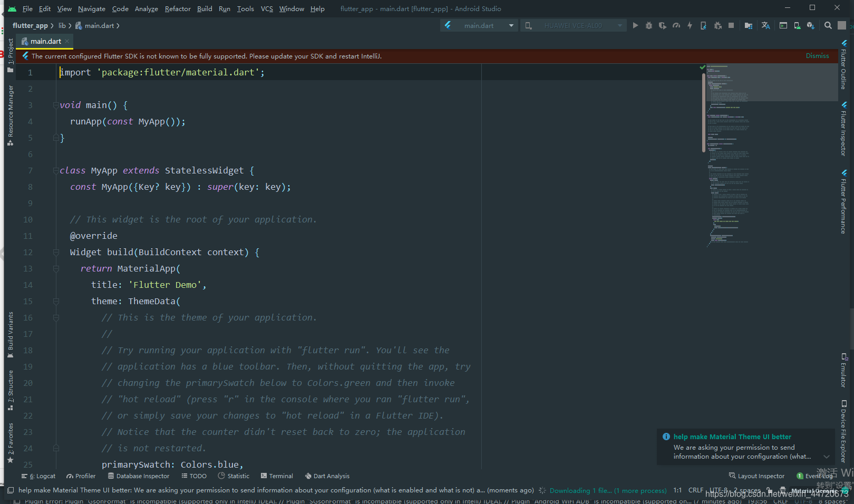
Task: Collapse the ThemeData fold marker
Action: 56,302
